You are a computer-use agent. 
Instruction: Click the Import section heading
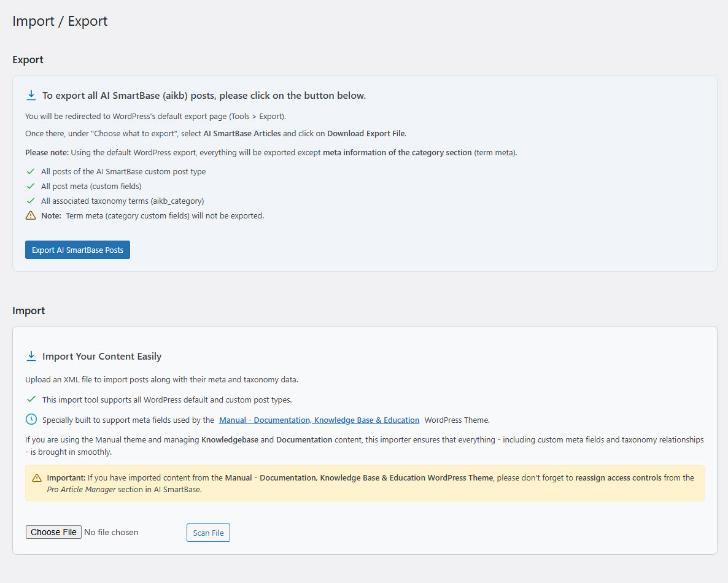coord(29,311)
